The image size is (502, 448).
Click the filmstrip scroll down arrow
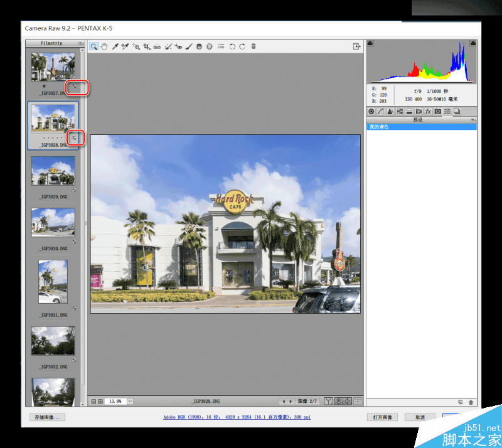pos(82,405)
